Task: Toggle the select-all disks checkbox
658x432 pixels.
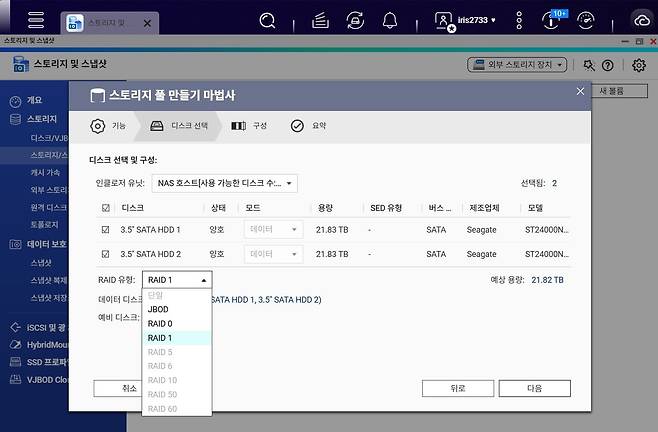Action: [x=107, y=208]
